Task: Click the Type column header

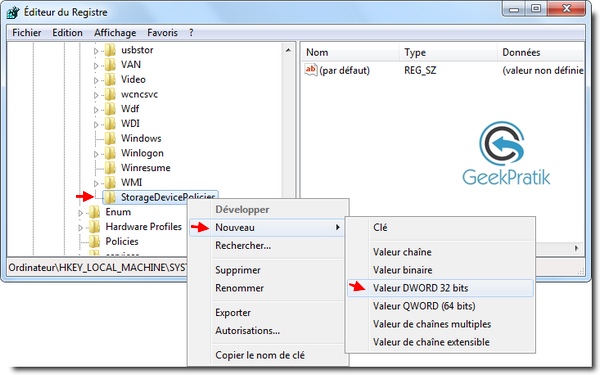Action: 448,52
